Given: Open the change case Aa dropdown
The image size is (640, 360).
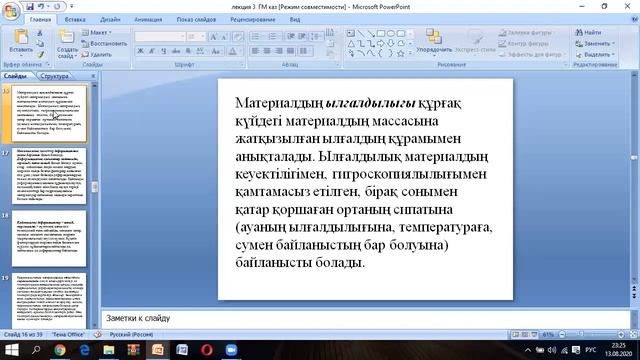Looking at the screenshot, I should (x=216, y=51).
